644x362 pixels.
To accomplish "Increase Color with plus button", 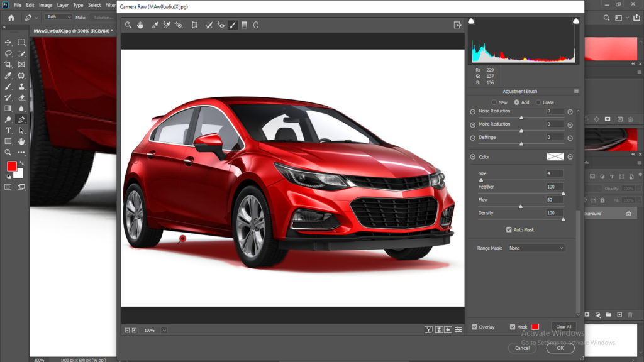I will point(570,156).
